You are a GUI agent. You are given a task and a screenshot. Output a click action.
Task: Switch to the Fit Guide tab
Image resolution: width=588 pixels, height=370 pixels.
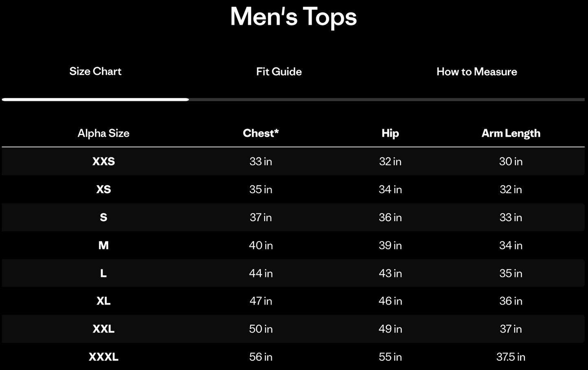tap(278, 72)
